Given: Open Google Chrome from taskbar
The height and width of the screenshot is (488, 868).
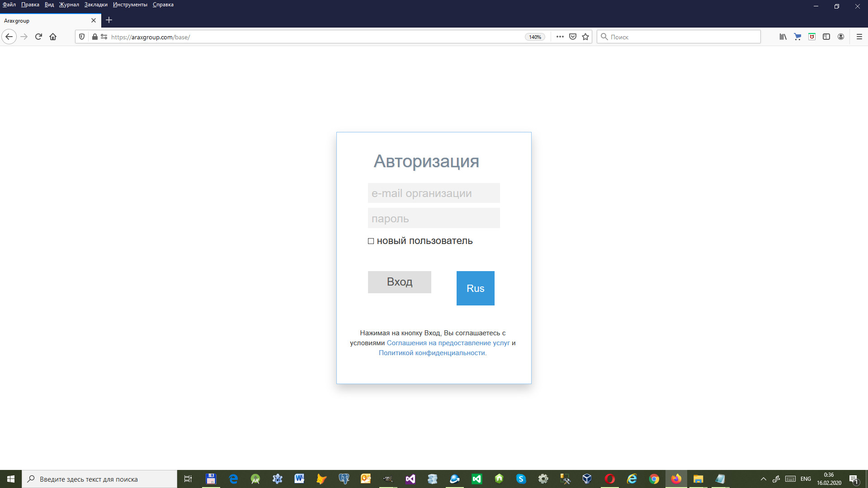Looking at the screenshot, I should click(x=654, y=479).
